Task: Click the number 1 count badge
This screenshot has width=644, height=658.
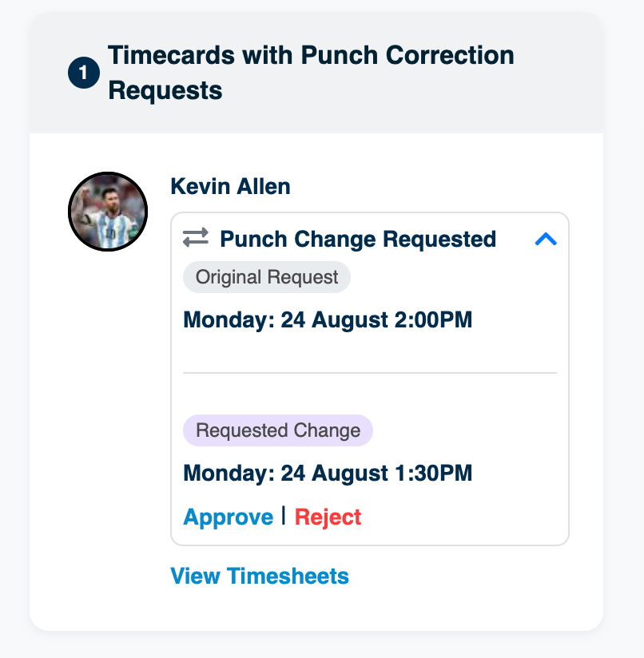Action: pyautogui.click(x=84, y=73)
